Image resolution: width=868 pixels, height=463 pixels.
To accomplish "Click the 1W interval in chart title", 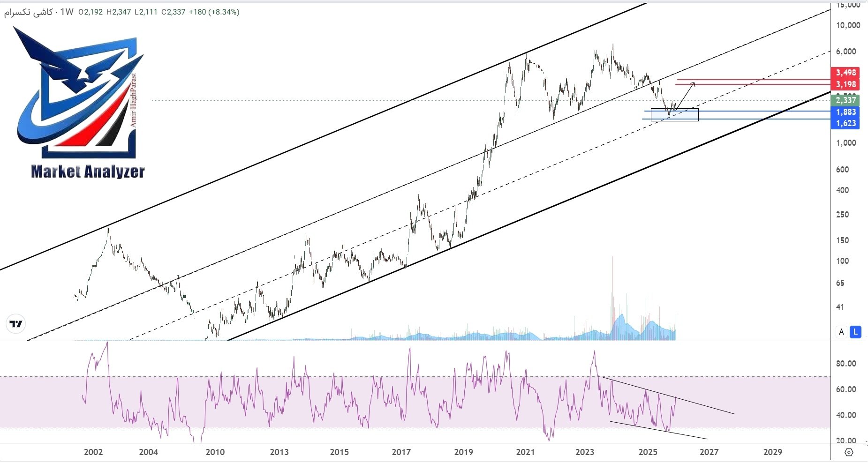I will (67, 12).
